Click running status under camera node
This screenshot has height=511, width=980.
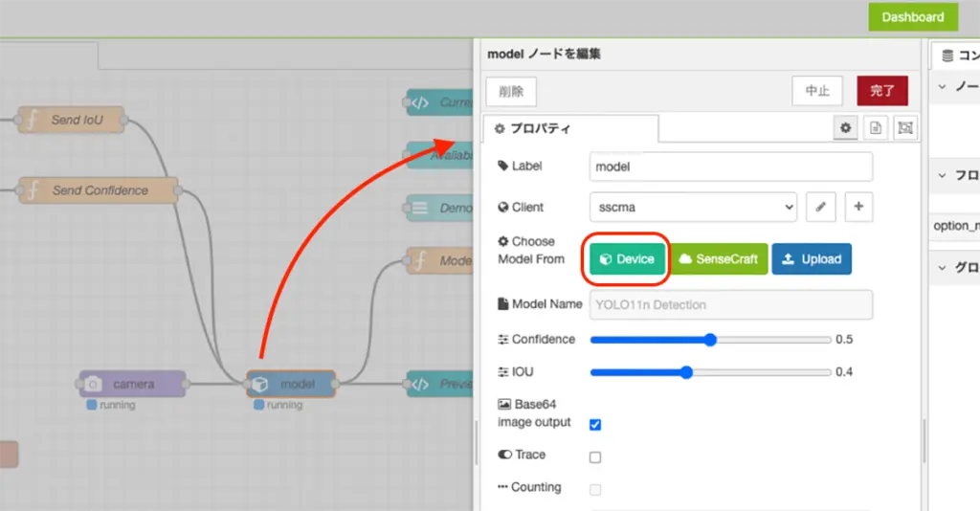pyautogui.click(x=111, y=406)
